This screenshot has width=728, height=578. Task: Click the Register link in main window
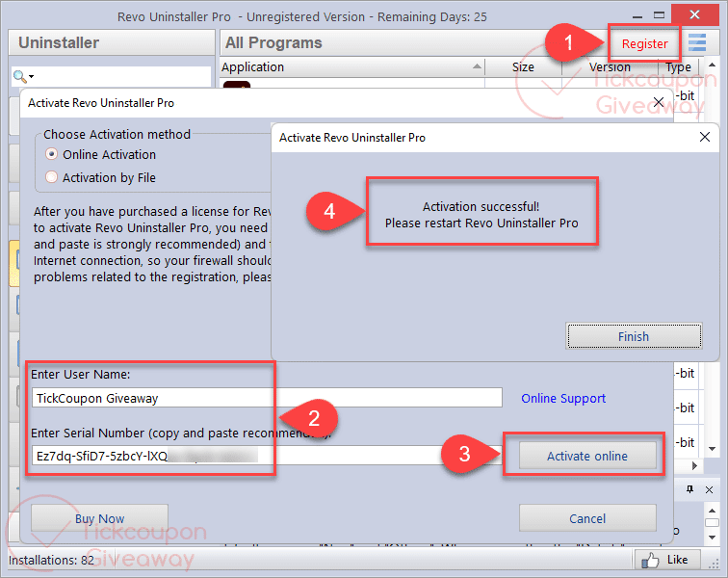pyautogui.click(x=644, y=43)
